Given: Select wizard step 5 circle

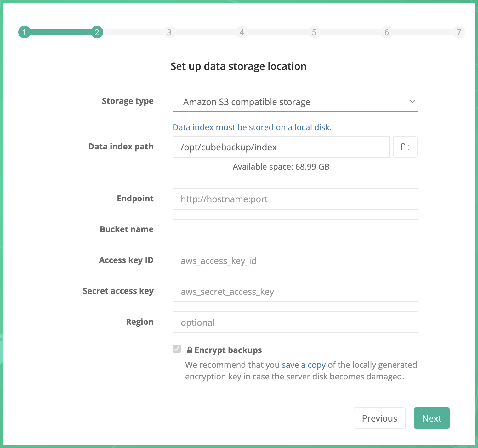Looking at the screenshot, I should pos(314,32).
